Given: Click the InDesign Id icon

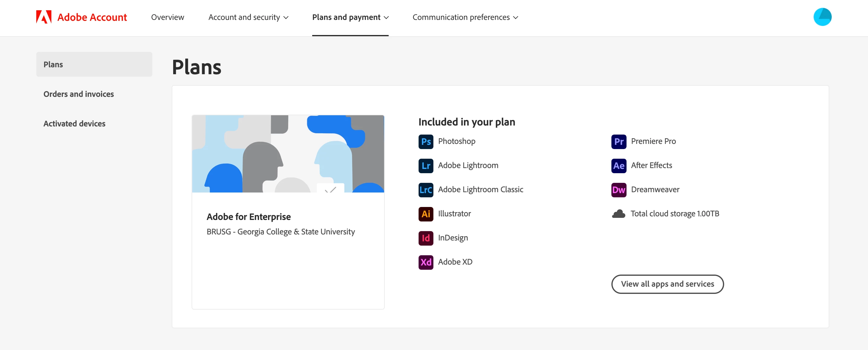Looking at the screenshot, I should [426, 238].
